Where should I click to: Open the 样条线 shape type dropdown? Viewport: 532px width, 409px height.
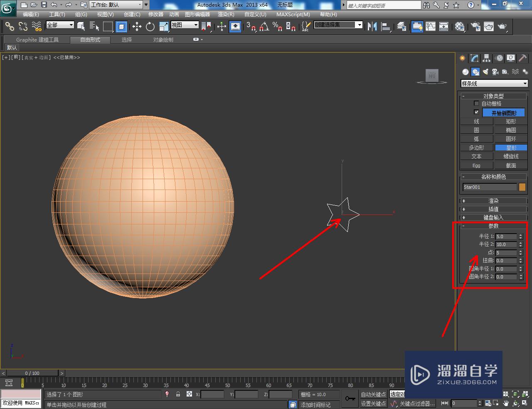pyautogui.click(x=494, y=84)
